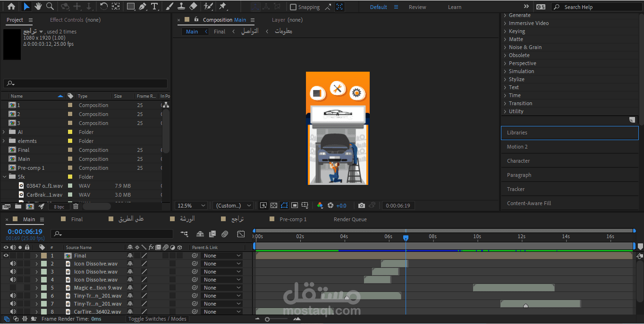This screenshot has width=644, height=324.
Task: Select the Rectangle shape tool
Action: [x=131, y=7]
